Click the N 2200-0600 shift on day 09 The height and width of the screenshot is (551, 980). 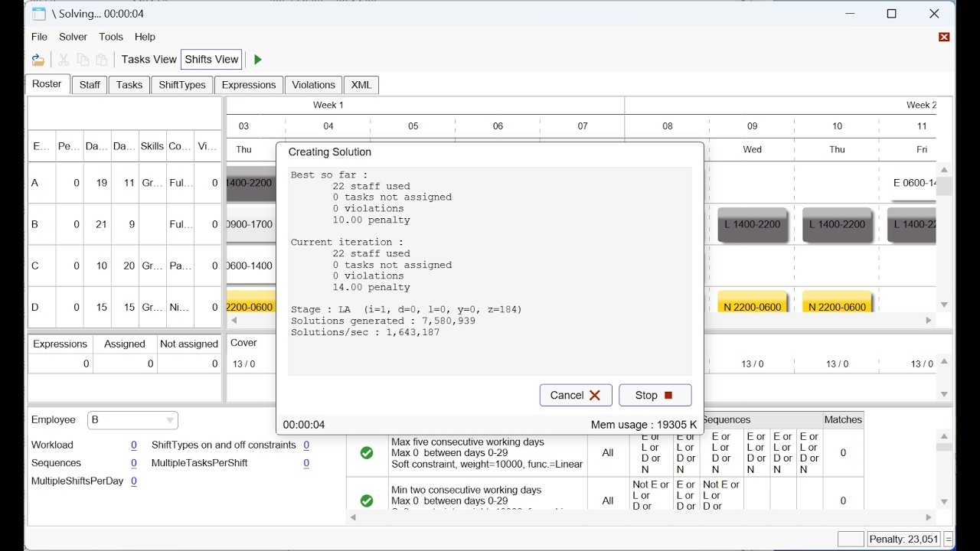tap(753, 302)
